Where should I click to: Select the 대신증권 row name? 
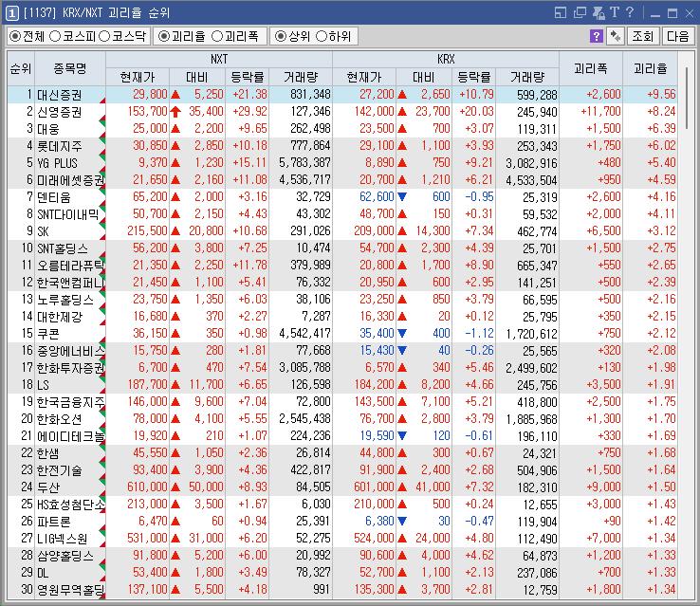(60, 95)
